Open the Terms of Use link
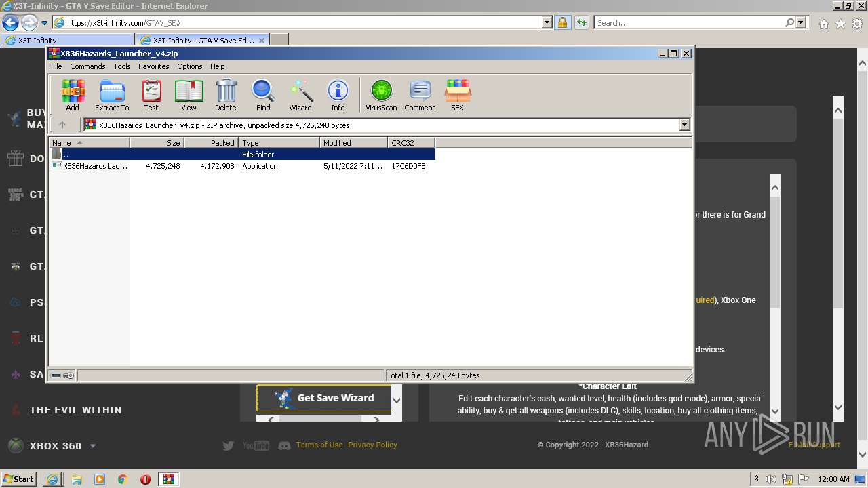Image resolution: width=868 pixels, height=488 pixels. point(319,445)
